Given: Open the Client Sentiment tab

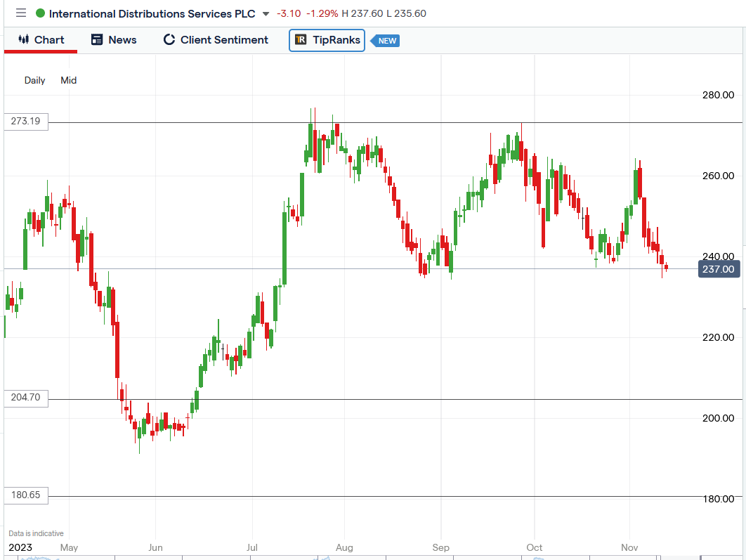Looking at the screenshot, I should point(216,40).
